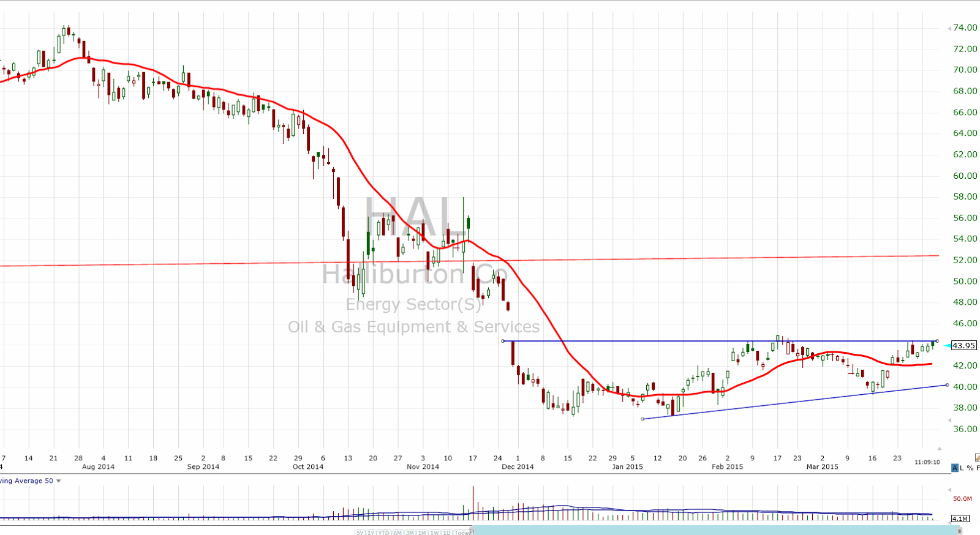Toggle the % percent-scale button
Image resolution: width=980 pixels, height=535 pixels.
point(970,468)
